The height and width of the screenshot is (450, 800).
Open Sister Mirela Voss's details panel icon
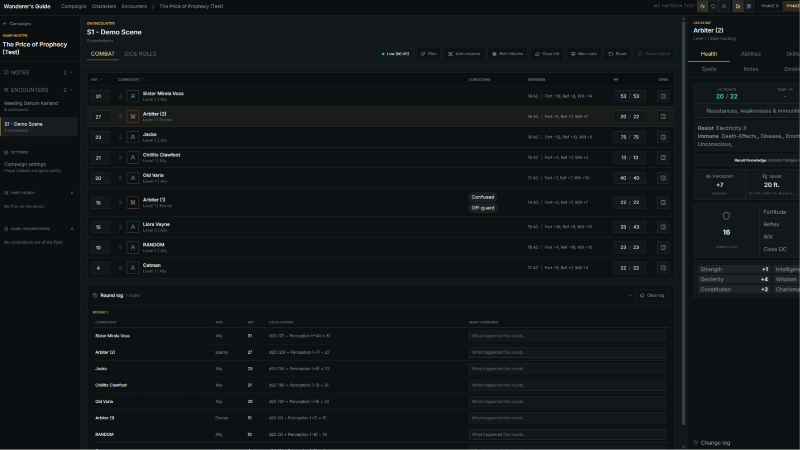point(663,96)
